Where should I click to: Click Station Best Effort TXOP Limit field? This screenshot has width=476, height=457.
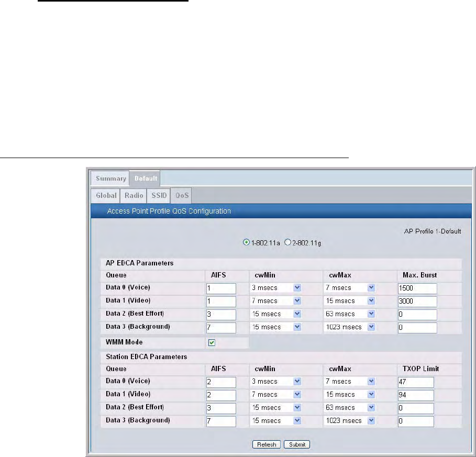click(x=416, y=408)
